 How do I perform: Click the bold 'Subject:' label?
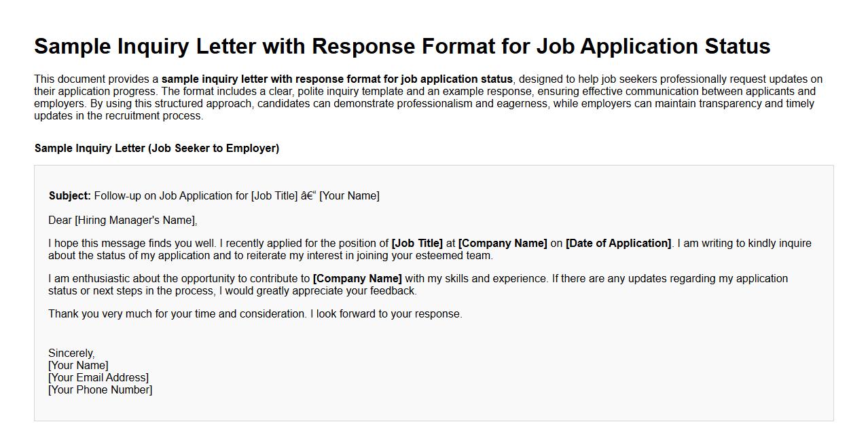pos(69,196)
